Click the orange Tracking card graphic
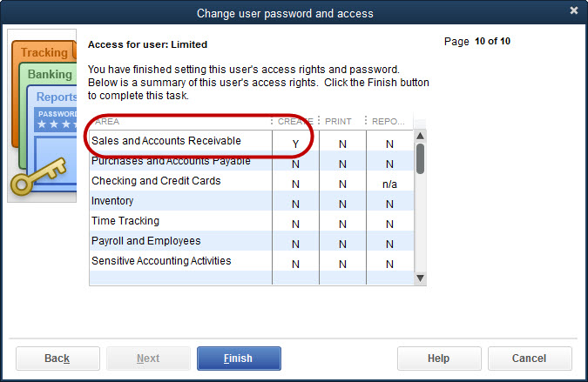This screenshot has height=382, width=588. tap(44, 52)
